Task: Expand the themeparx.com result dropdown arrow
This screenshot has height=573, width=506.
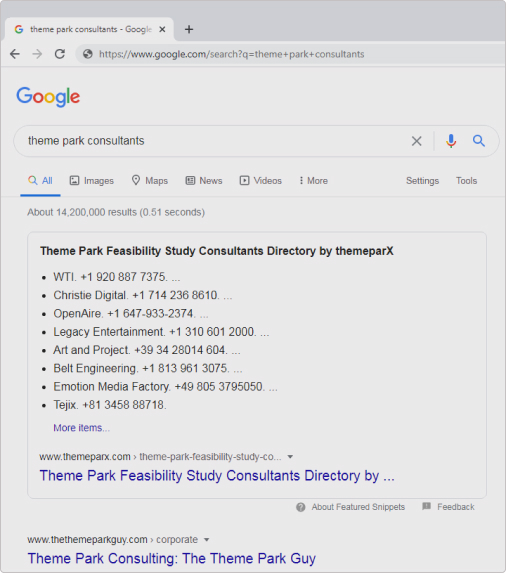Action: (x=290, y=457)
